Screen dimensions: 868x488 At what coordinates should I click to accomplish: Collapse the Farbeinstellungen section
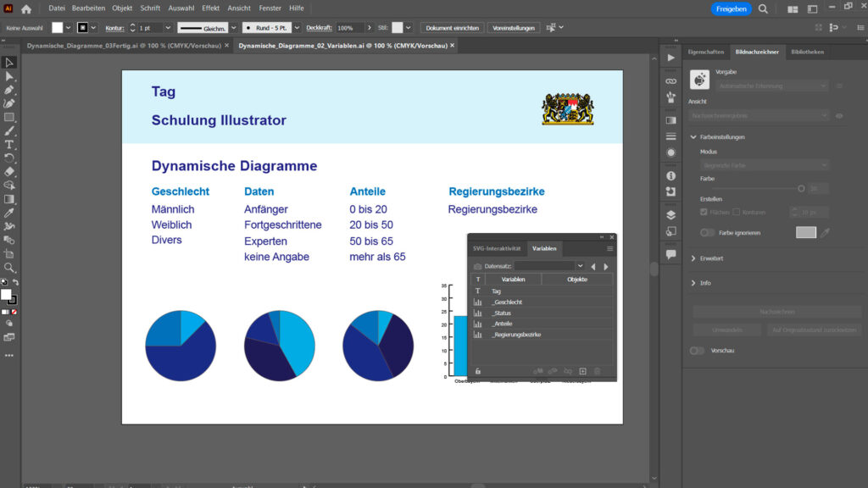point(693,137)
